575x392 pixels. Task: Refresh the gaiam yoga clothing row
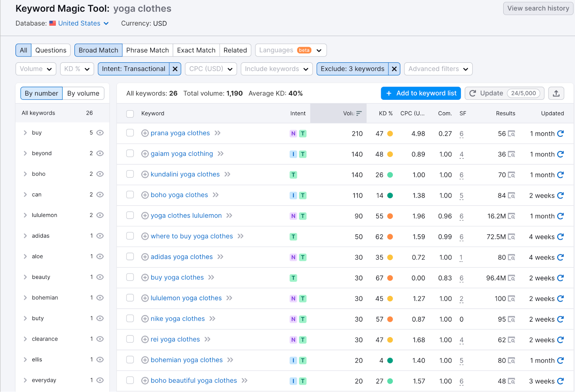coord(560,154)
